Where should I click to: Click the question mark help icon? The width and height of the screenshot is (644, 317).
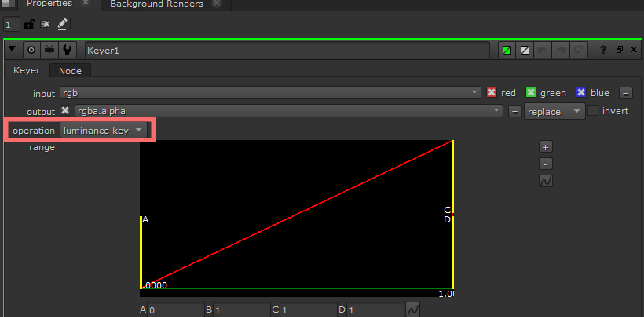pyautogui.click(x=603, y=50)
